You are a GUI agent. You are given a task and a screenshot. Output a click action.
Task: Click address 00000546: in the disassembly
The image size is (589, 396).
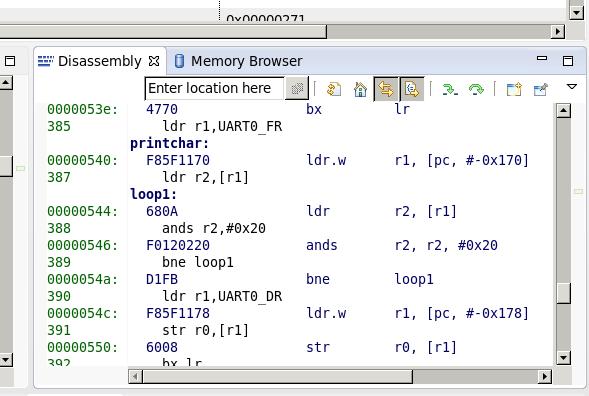(83, 245)
